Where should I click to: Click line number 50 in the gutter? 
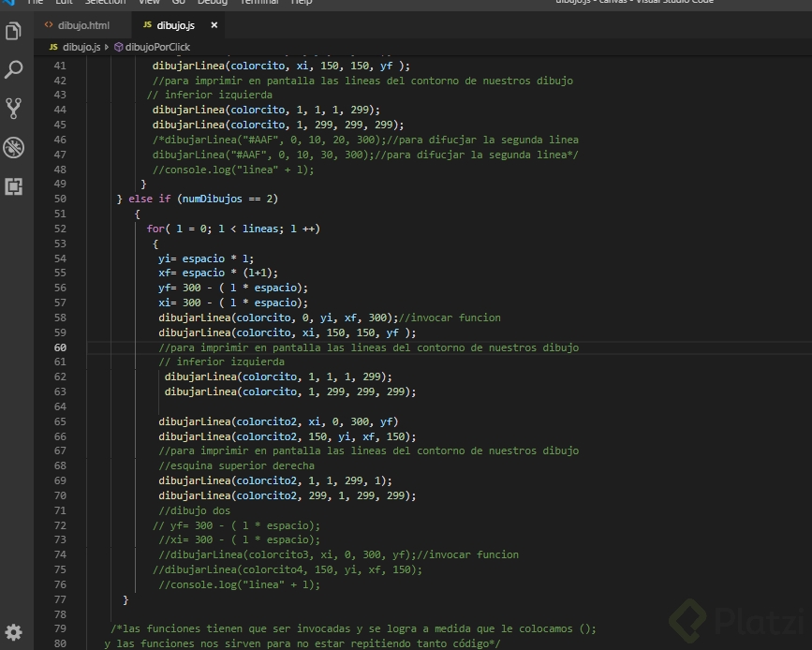60,199
